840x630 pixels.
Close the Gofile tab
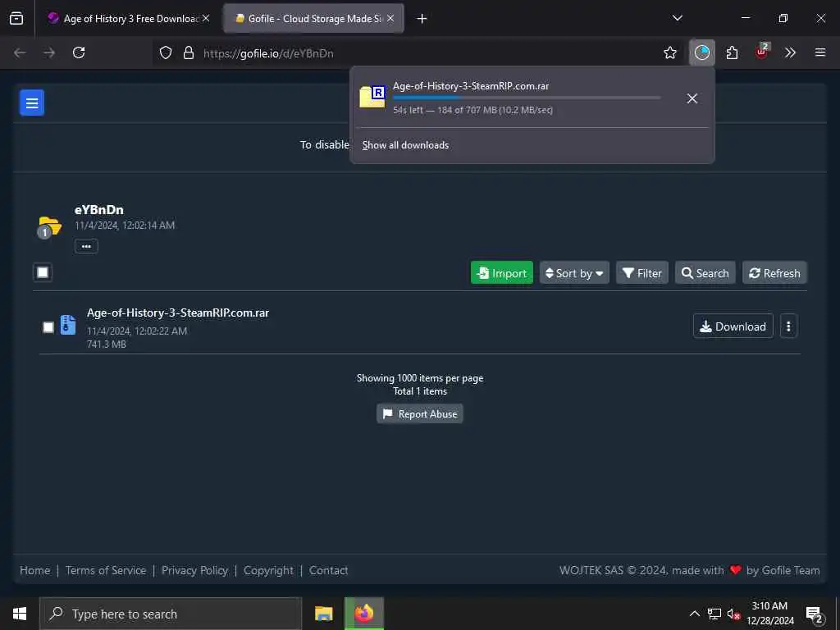click(x=390, y=18)
